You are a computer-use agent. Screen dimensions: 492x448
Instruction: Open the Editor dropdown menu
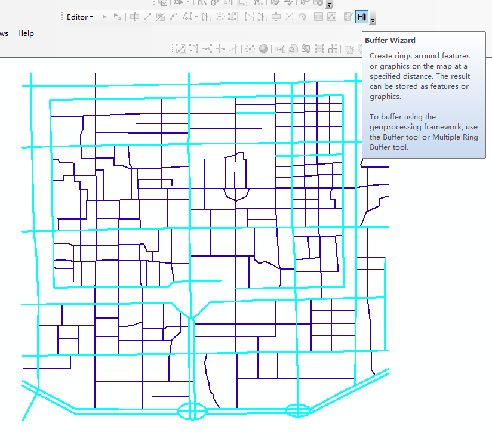pyautogui.click(x=79, y=17)
